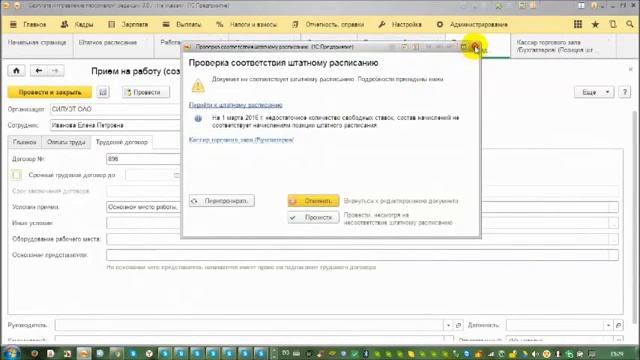Open the Кадры section
The width and height of the screenshot is (640, 360).
pyautogui.click(x=77, y=24)
